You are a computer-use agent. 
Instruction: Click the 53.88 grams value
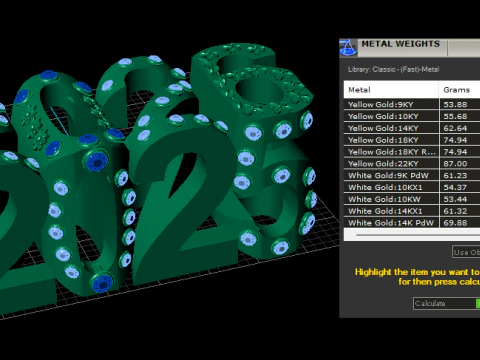[455, 104]
